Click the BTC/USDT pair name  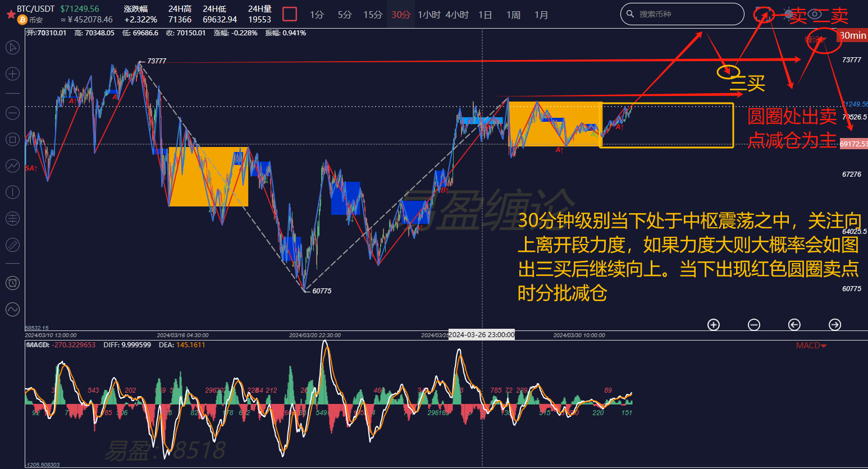coord(36,9)
